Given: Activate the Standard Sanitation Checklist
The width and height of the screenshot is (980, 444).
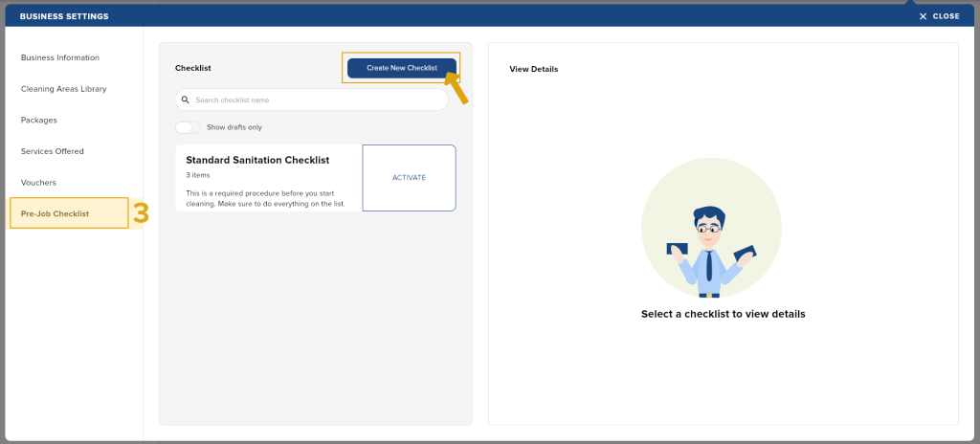Looking at the screenshot, I should point(409,178).
